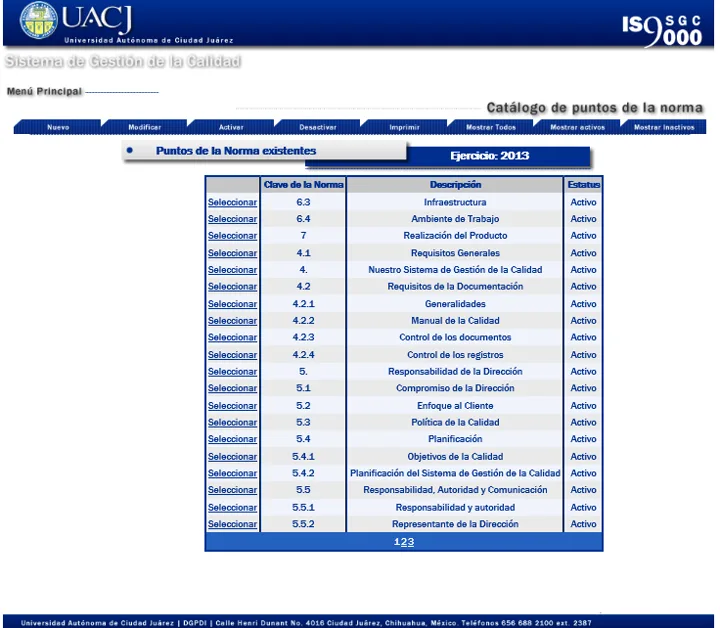Click Seleccionar for Nuestro Sistema de Gestión
The width and height of the screenshot is (720, 628).
pos(232,270)
